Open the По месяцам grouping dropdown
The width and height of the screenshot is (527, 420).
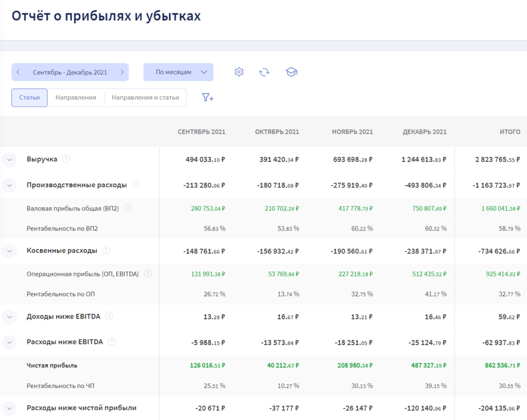pyautogui.click(x=178, y=72)
